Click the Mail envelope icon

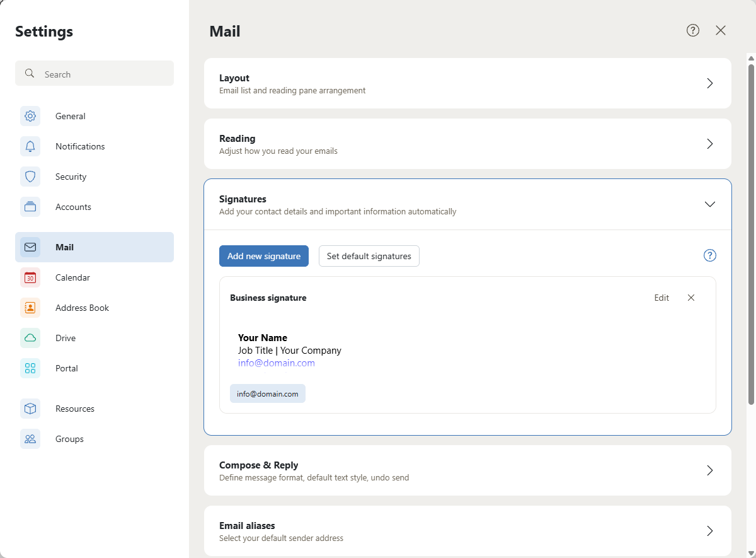[x=30, y=247]
